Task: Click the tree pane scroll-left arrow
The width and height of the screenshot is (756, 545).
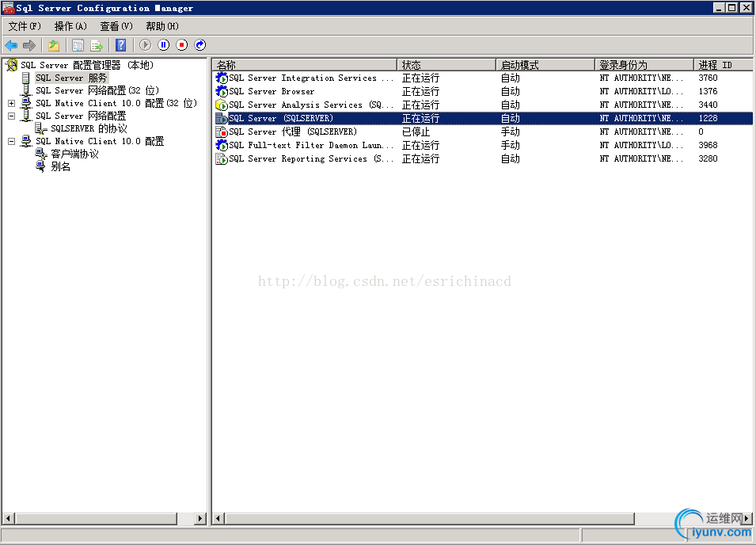Action: [x=8, y=519]
